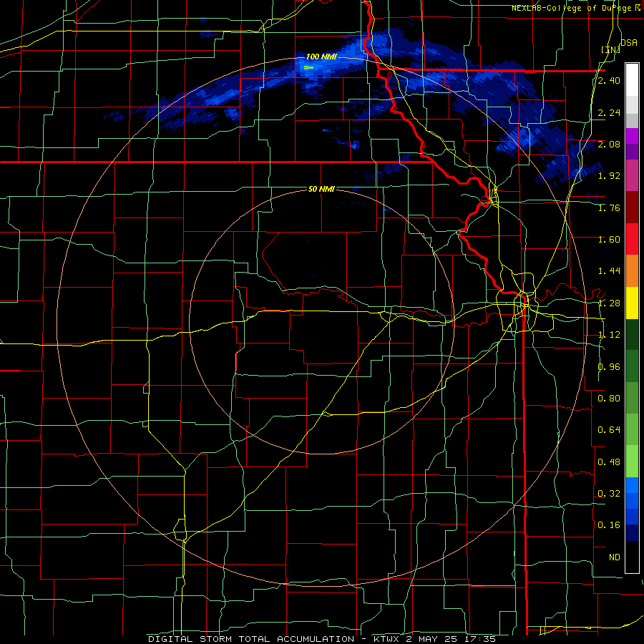The height and width of the screenshot is (644, 644).
Task: Click the 100 NMI range ring label
Action: point(321,57)
